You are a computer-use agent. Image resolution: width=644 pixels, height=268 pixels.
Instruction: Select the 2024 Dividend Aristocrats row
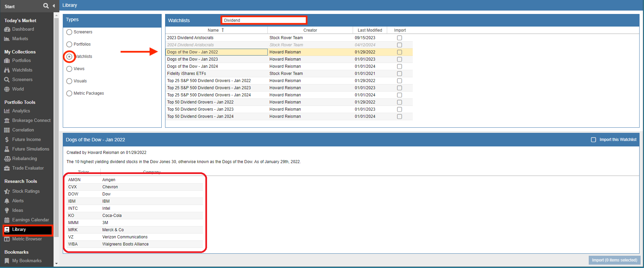point(289,45)
